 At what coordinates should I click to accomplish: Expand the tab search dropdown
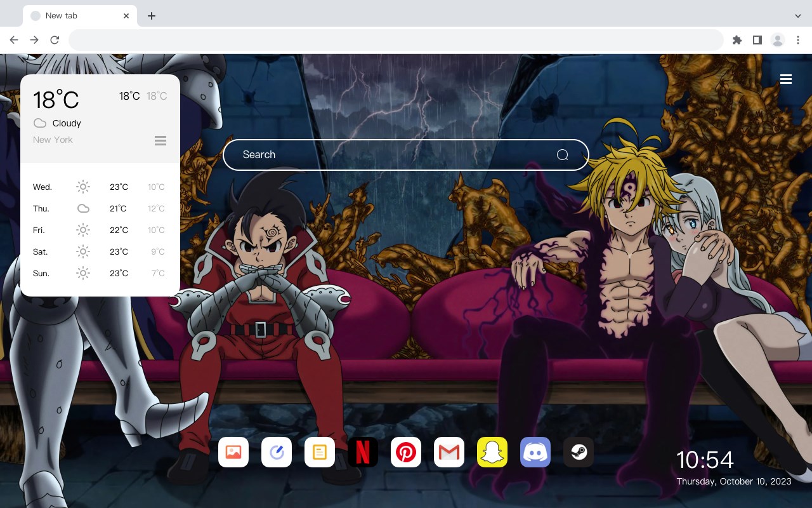(798, 16)
